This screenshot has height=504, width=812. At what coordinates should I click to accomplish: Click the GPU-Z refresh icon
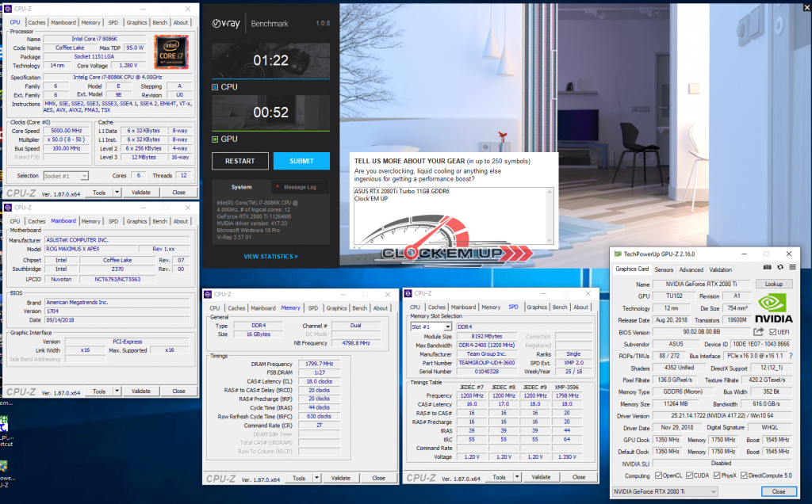coord(780,268)
